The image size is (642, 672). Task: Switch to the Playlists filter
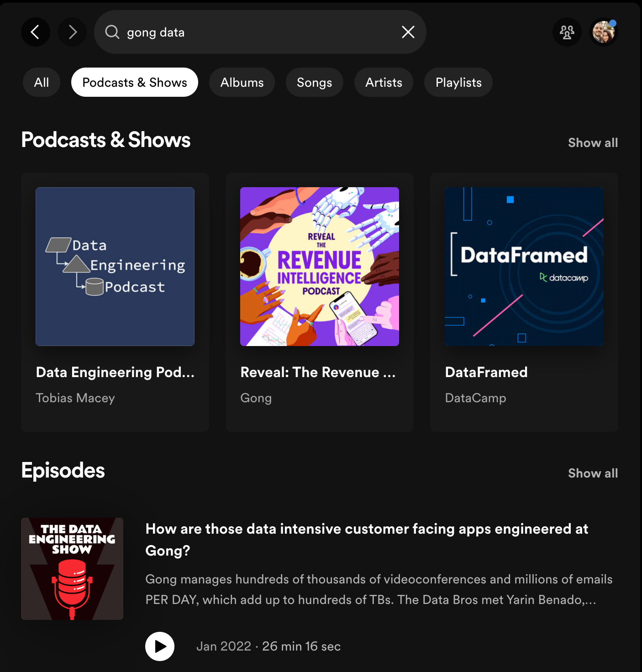(458, 82)
